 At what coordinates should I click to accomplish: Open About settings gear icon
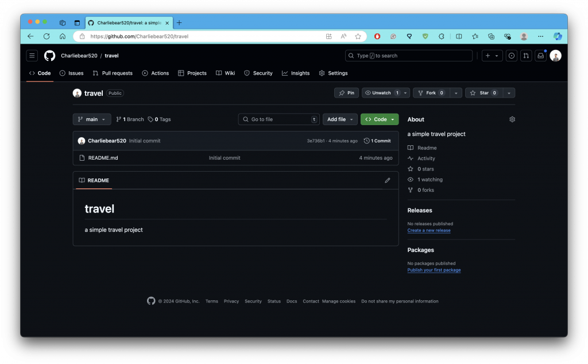(x=512, y=119)
